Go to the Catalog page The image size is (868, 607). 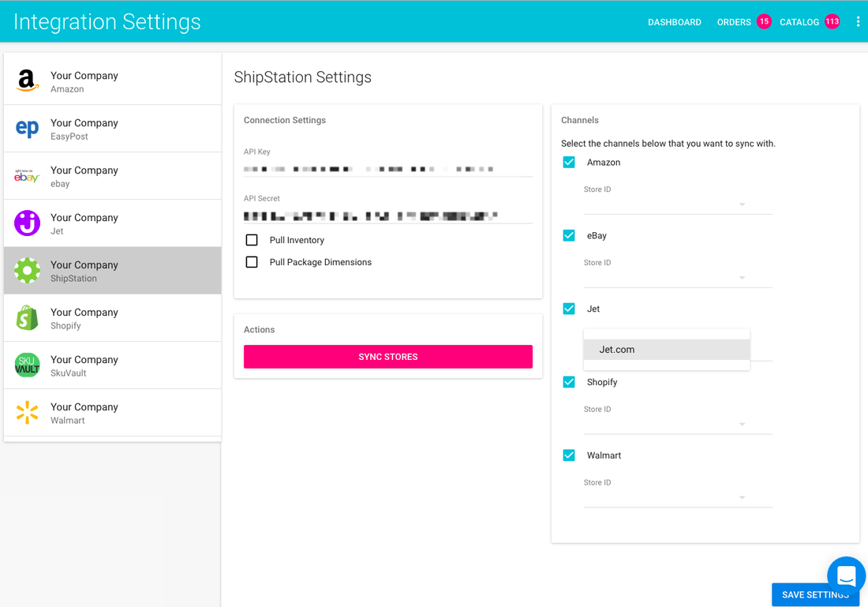799,22
